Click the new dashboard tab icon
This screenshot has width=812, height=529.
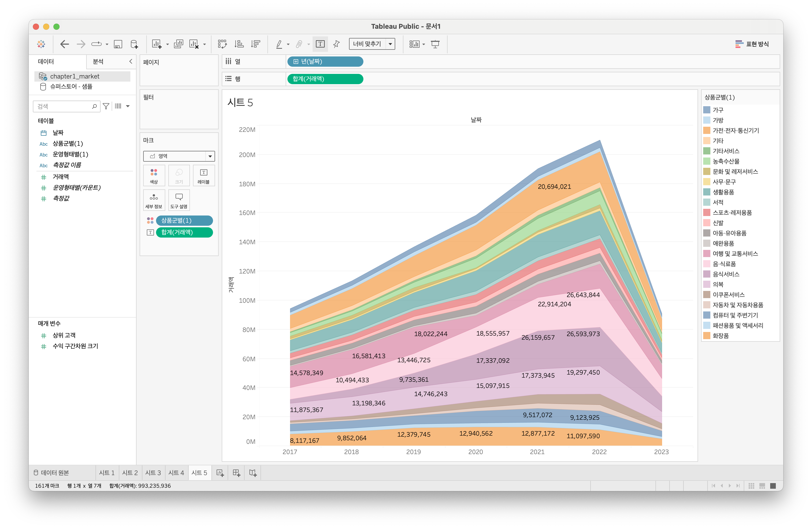point(236,473)
